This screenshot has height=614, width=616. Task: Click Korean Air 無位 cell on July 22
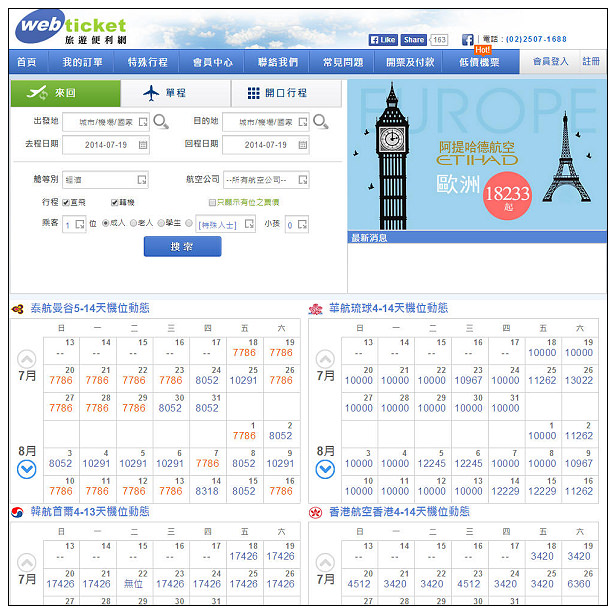click(x=133, y=584)
